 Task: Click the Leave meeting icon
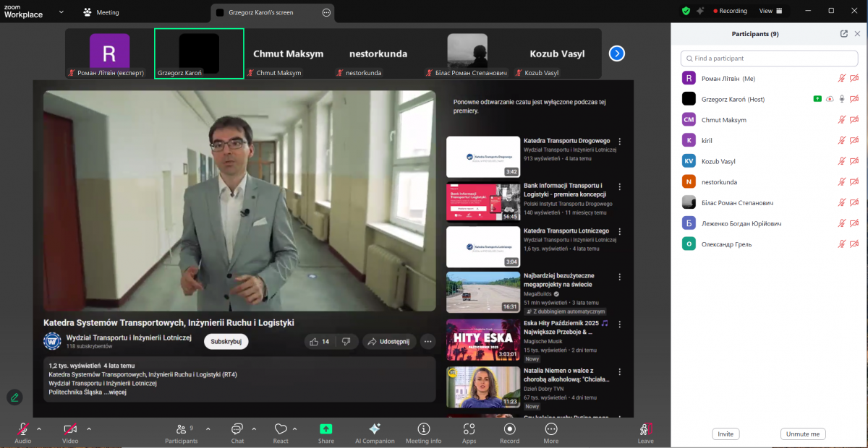tap(645, 429)
